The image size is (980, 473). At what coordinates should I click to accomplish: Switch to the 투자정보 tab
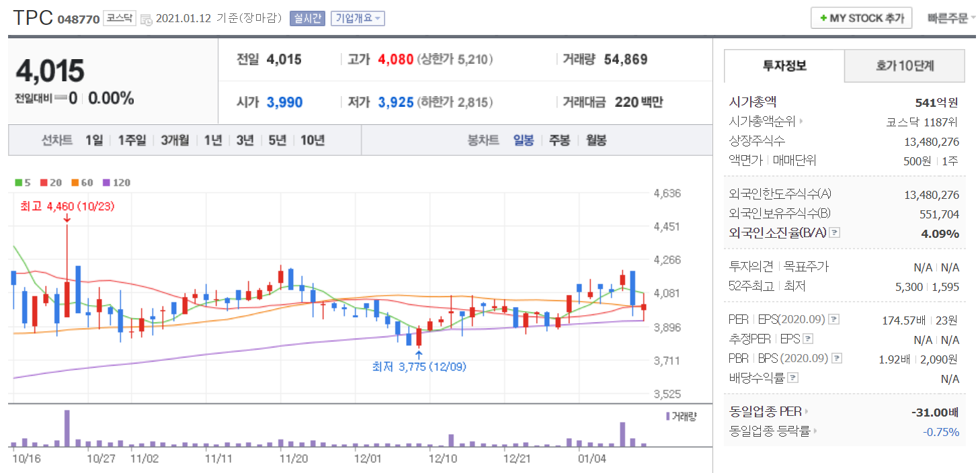(x=784, y=66)
